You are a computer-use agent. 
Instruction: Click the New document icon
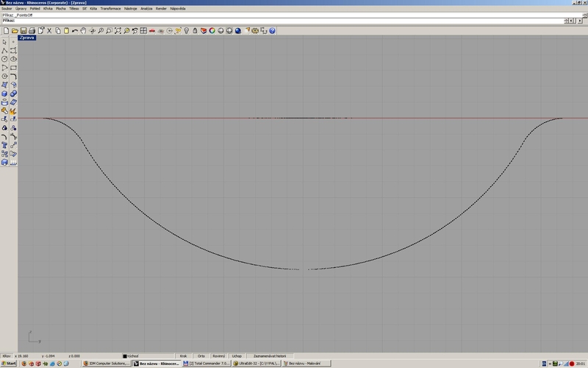coord(5,31)
